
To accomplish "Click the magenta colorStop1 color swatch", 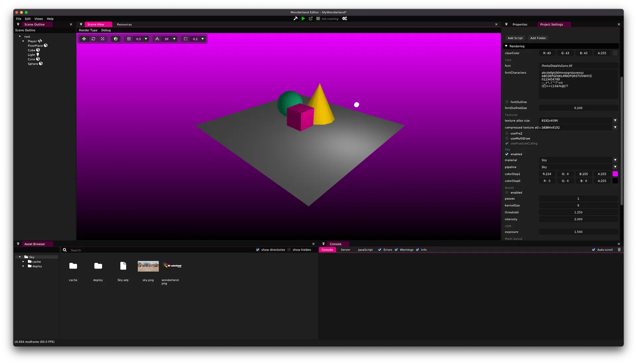I will click(x=615, y=174).
